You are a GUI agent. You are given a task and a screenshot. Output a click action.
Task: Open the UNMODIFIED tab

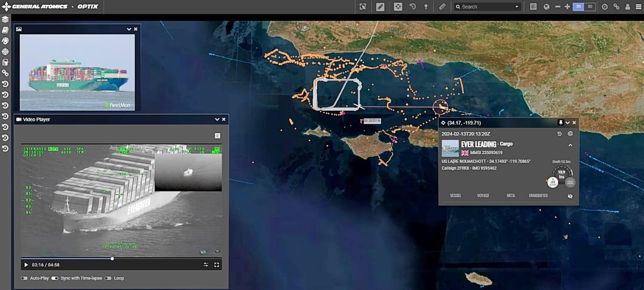point(538,196)
